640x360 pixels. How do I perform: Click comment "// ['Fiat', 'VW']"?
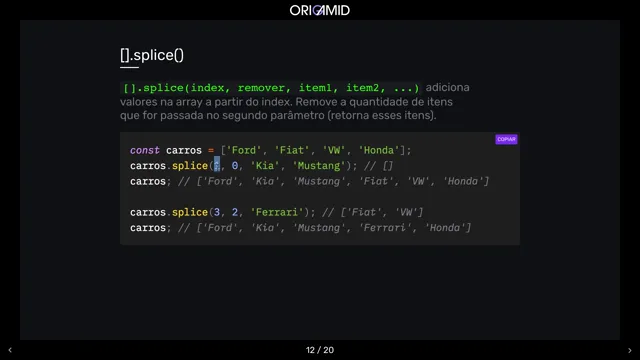372,212
